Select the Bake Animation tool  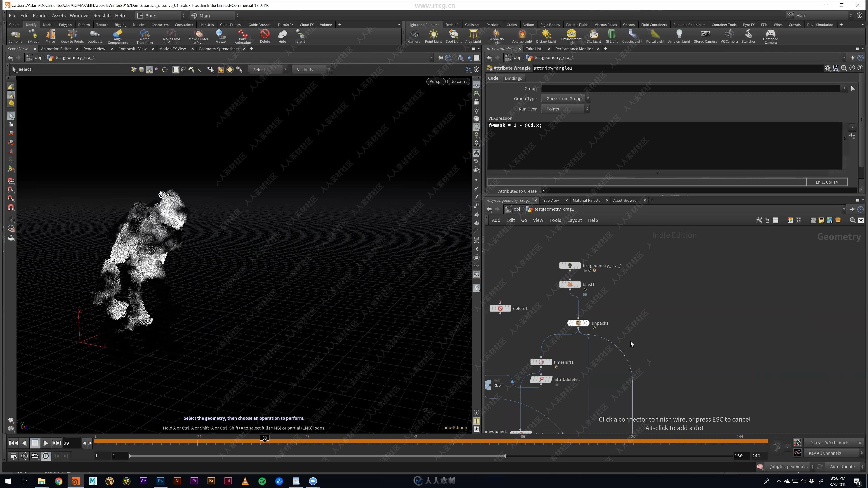(243, 37)
